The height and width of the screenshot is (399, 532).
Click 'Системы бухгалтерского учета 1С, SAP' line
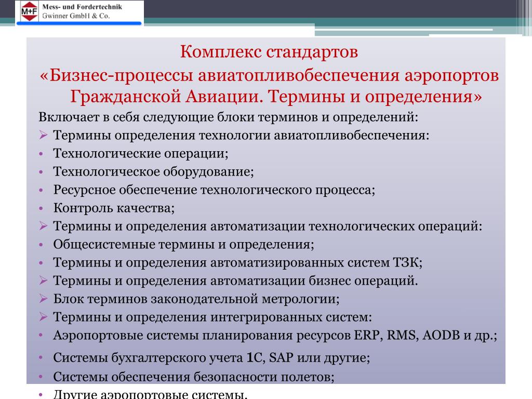pyautogui.click(x=211, y=357)
